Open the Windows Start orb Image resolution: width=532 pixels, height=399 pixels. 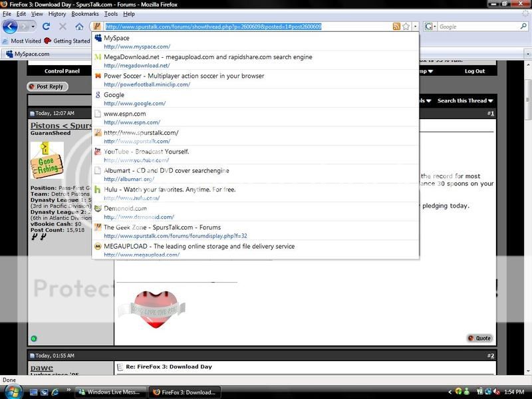12,391
